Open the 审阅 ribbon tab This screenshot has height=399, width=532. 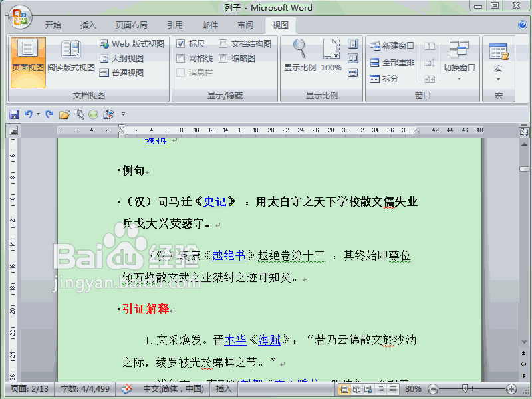click(245, 25)
